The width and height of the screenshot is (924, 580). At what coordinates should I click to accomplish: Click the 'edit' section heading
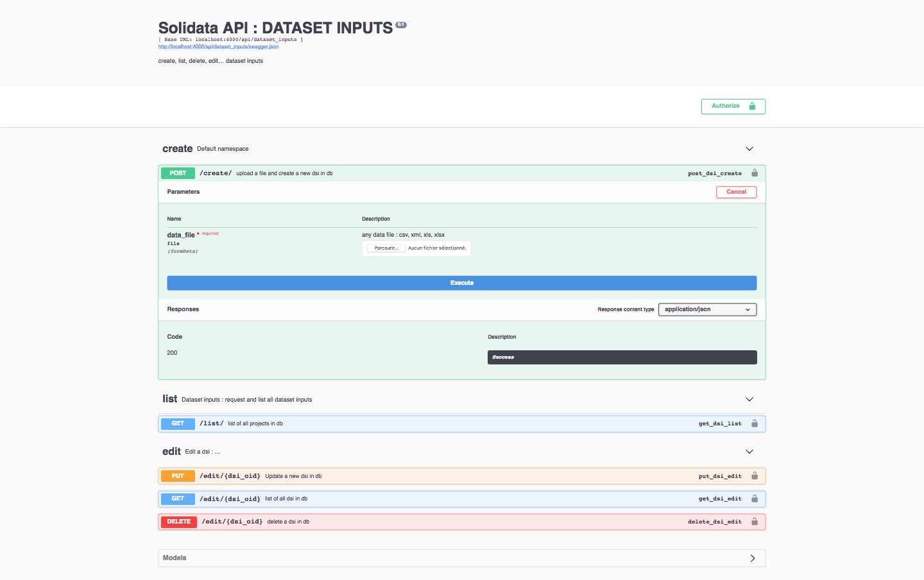(x=171, y=452)
